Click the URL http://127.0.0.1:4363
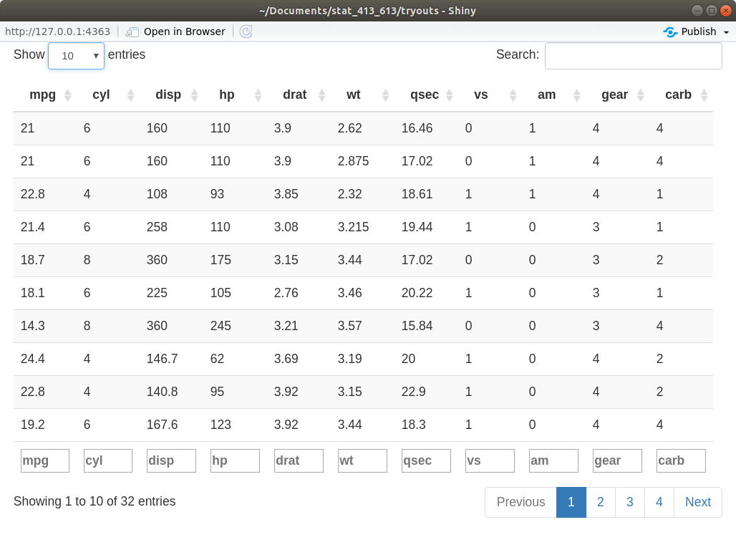 (x=58, y=32)
